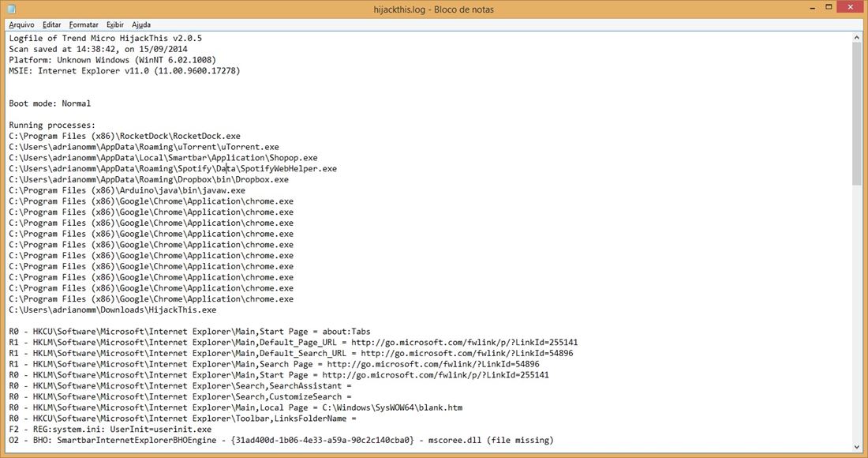868x458 pixels.
Task: Click the 'F2 - REG:system.ini' line
Action: [110, 430]
